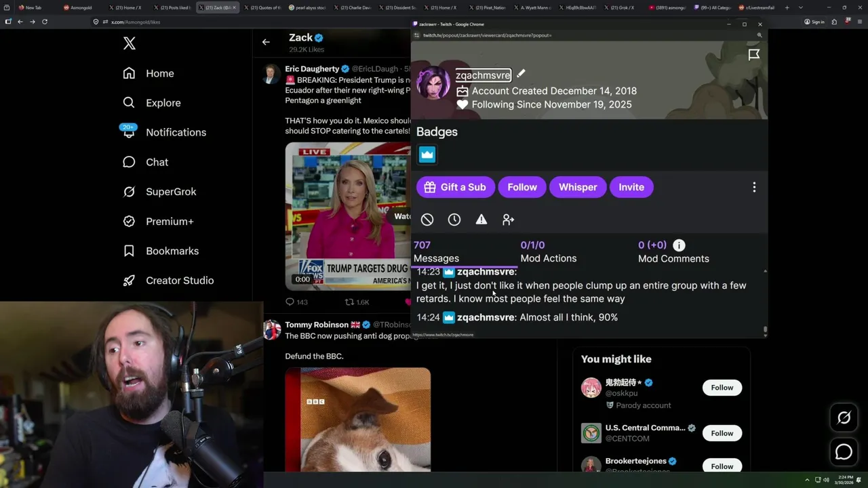Click the Whisper button
The width and height of the screenshot is (868, 488).
[578, 187]
